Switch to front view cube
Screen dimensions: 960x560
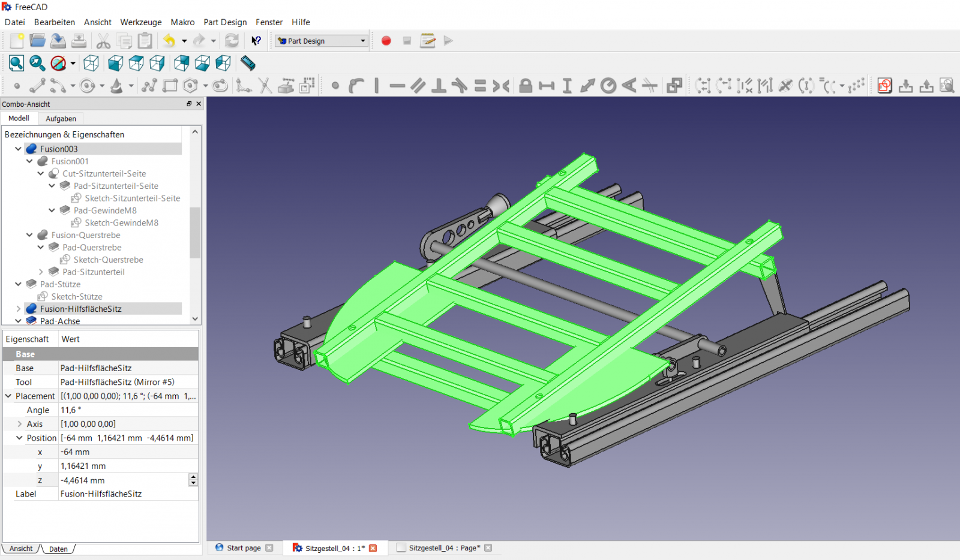116,63
